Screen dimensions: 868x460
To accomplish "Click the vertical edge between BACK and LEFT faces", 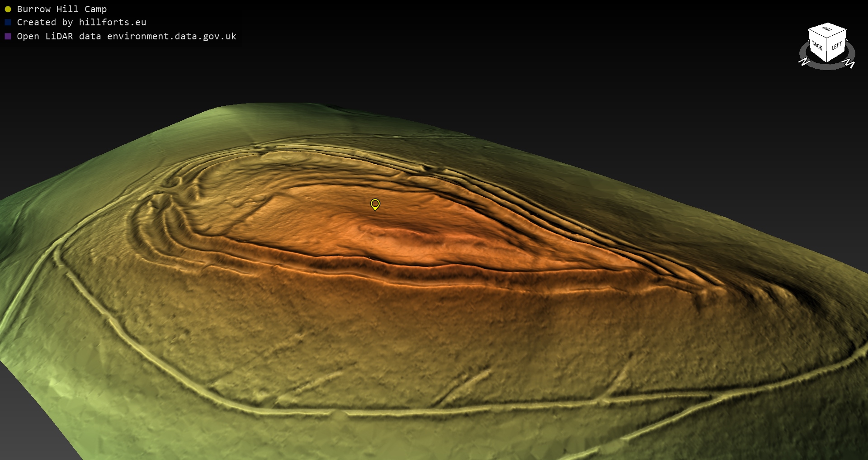I will click(x=827, y=51).
